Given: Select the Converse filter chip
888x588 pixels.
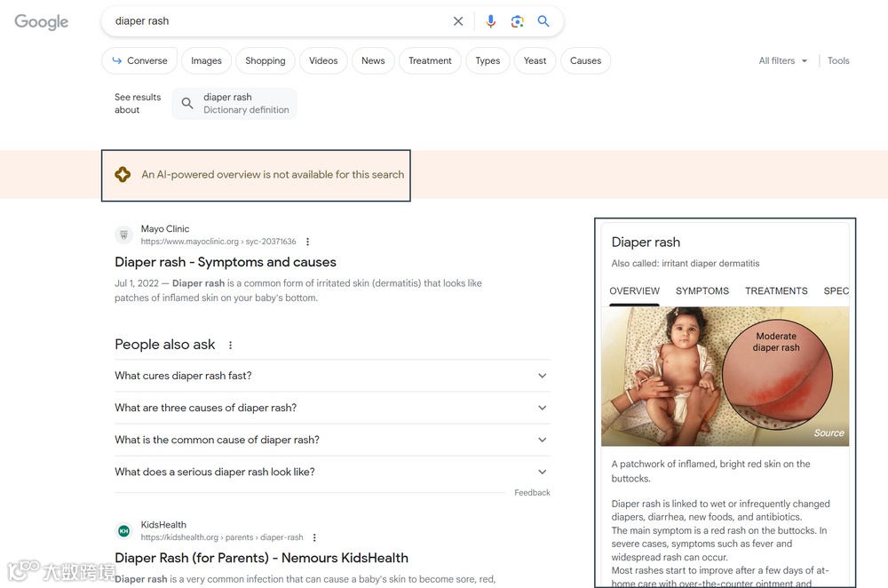Looking at the screenshot, I should click(x=139, y=60).
